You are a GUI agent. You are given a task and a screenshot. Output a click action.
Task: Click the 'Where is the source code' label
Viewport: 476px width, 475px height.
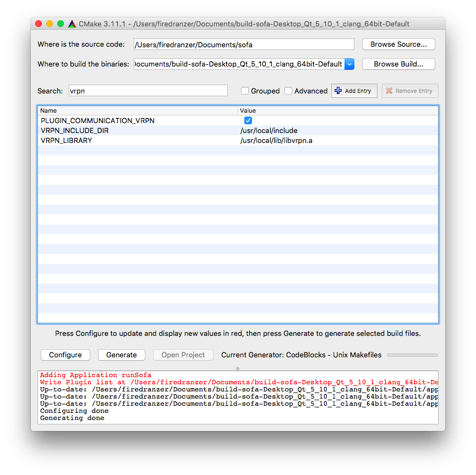[x=81, y=45]
